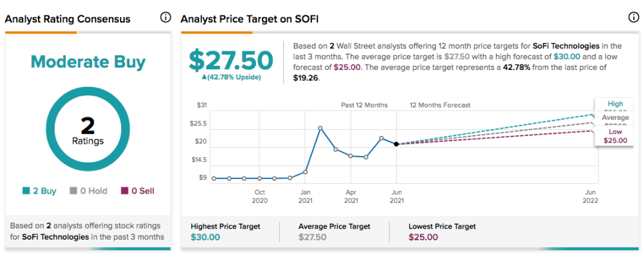
Task: Click the 'Apr 2021' axis label
Action: (351, 196)
